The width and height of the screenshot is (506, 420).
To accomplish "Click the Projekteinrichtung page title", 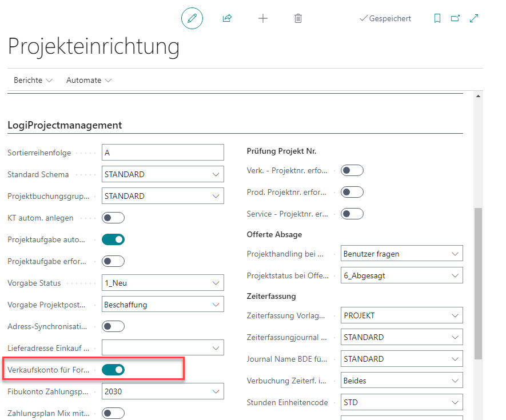I will [94, 46].
